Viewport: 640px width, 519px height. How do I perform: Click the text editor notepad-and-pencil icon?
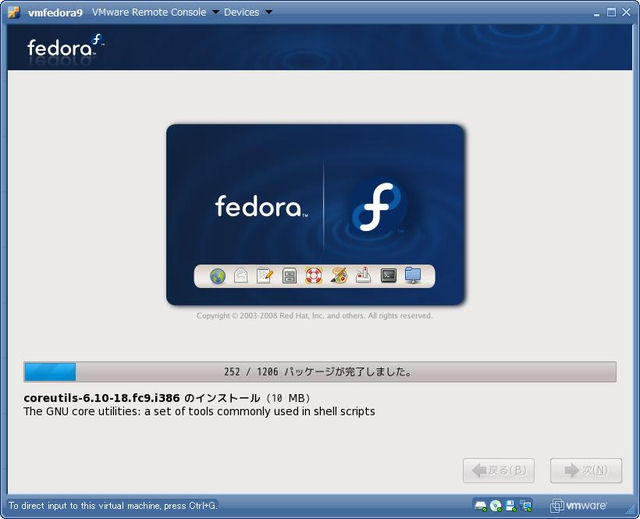point(265,276)
